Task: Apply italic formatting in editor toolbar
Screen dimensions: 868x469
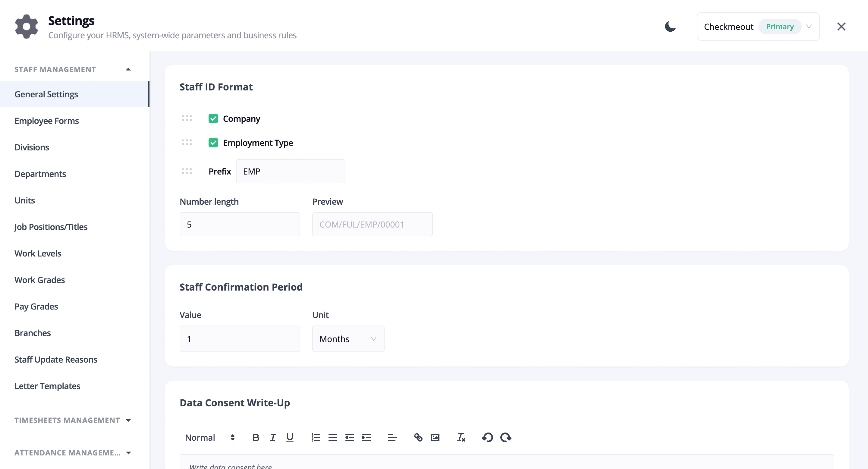Action: pos(272,437)
